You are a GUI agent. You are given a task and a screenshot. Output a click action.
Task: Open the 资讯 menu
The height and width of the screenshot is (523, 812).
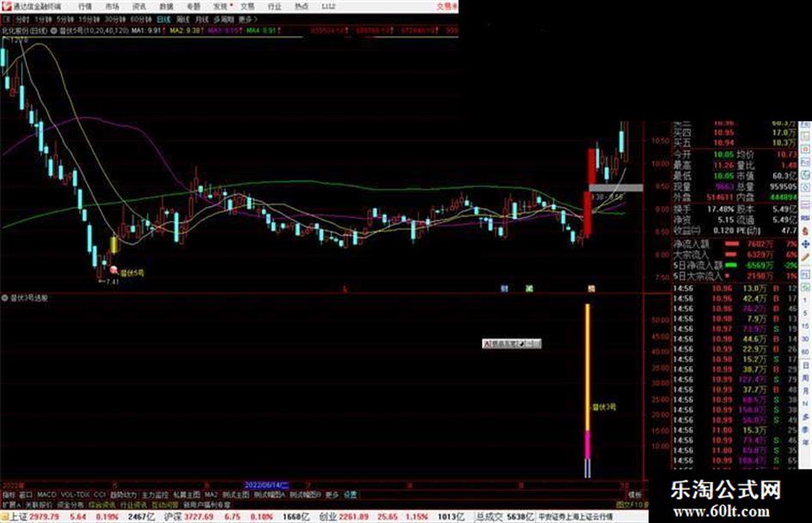point(139,6)
